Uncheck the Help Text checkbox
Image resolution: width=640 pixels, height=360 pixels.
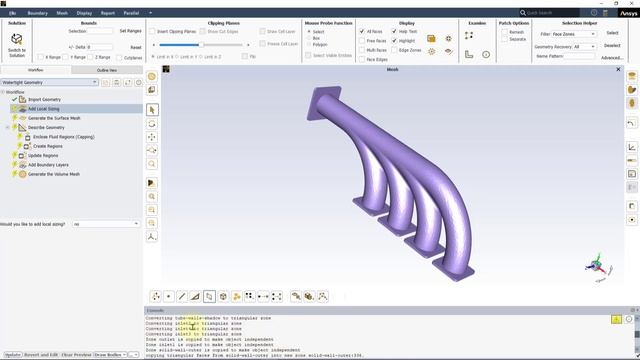[394, 31]
